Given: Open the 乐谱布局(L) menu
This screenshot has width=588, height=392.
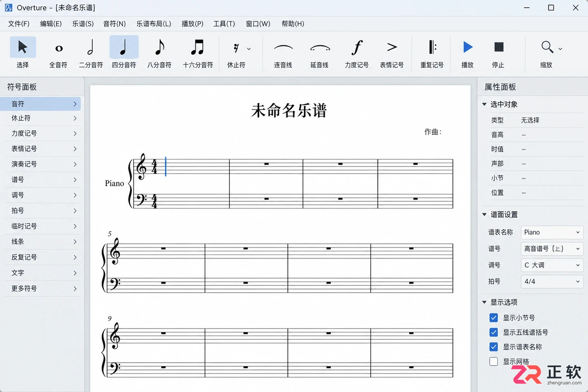Looking at the screenshot, I should pos(154,24).
